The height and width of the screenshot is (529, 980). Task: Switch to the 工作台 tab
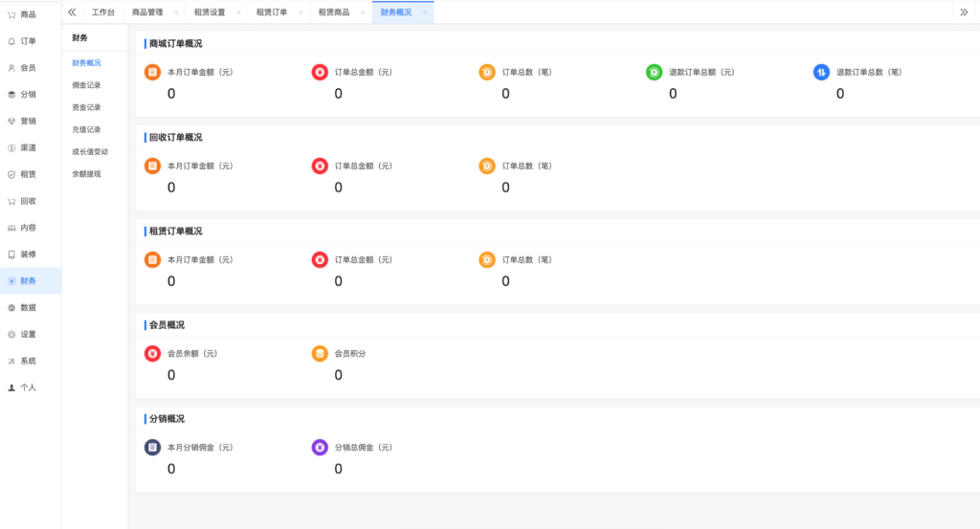103,12
